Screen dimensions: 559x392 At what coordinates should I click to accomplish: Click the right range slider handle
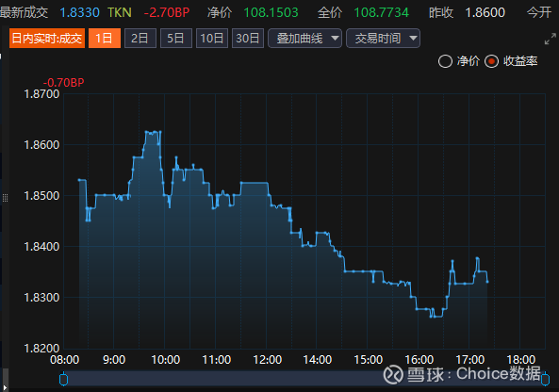545,379
